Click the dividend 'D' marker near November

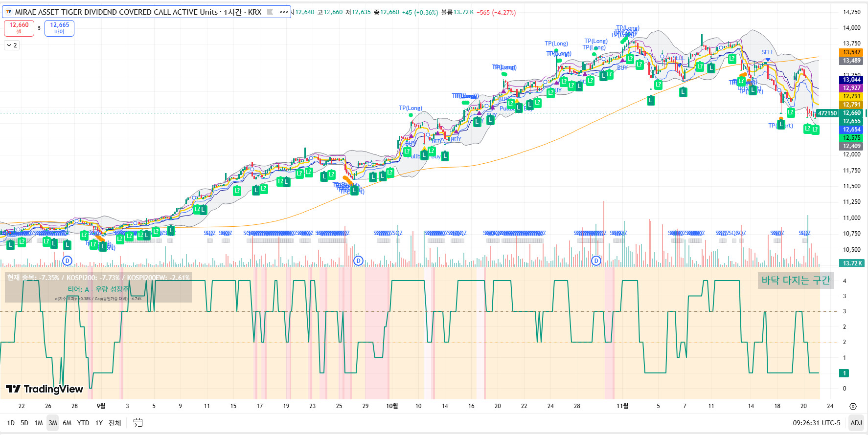[x=596, y=261]
